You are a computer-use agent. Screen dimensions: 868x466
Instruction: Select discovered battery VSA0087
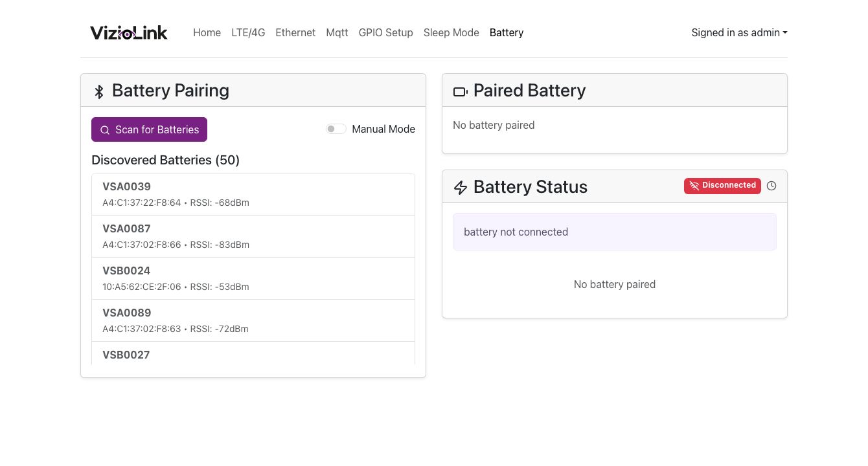point(253,236)
